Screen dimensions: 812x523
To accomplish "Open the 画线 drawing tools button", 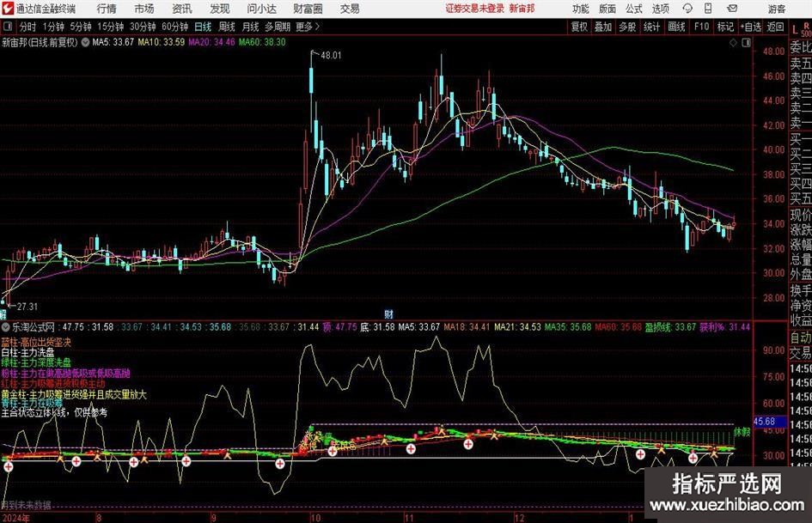I will coord(676,27).
